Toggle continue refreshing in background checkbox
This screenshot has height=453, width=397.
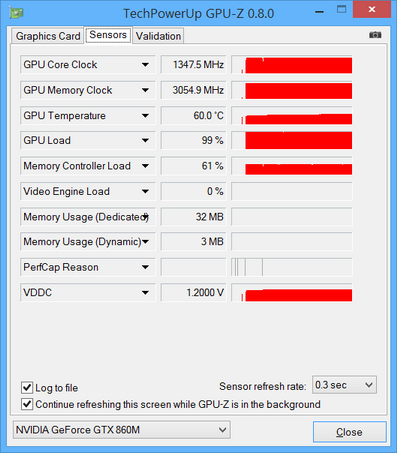[27, 404]
